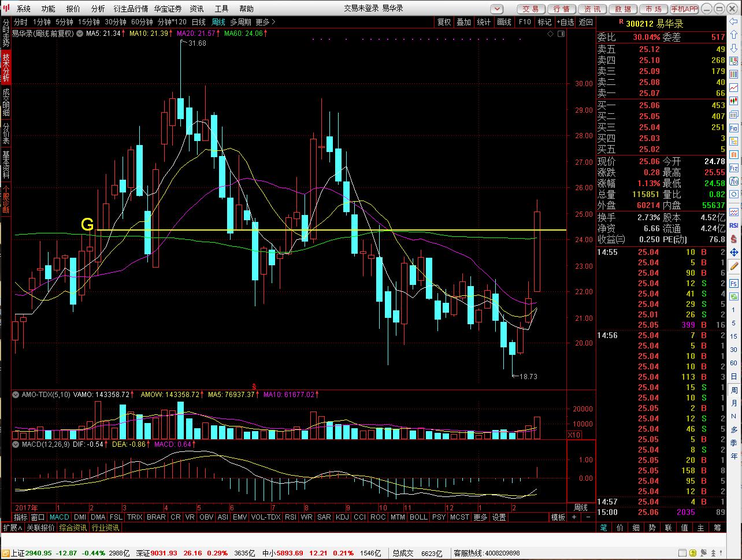Image resolution: width=742 pixels, height=560 pixels.
Task: Select quarterly period '季' in right sidebar
Action: (x=734, y=443)
